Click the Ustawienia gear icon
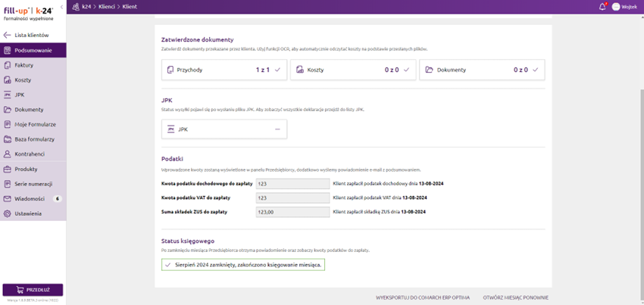 coord(7,213)
